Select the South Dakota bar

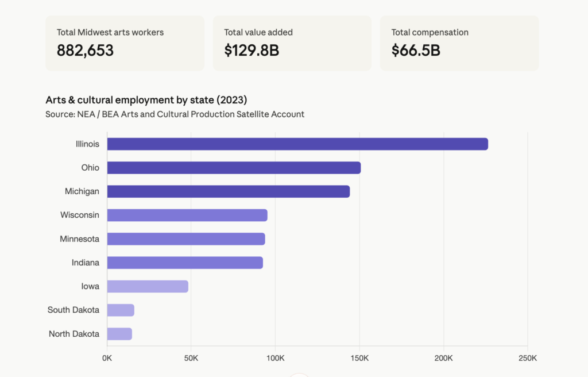pyautogui.click(x=121, y=310)
